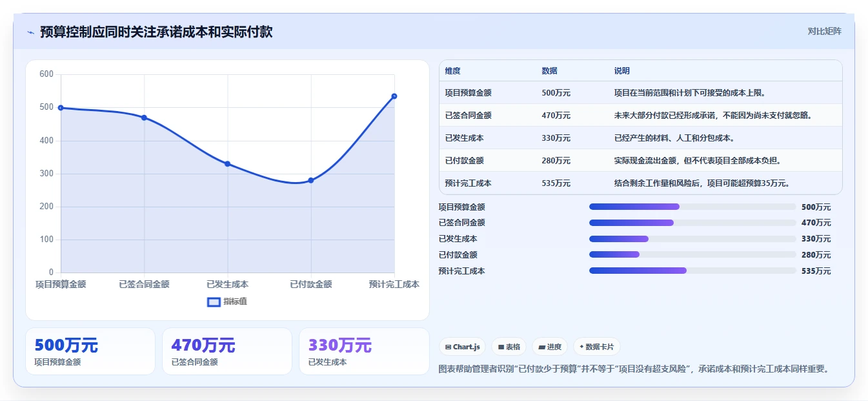The image size is (868, 401).
Task: Select the Chart.js chip
Action: [x=463, y=347]
